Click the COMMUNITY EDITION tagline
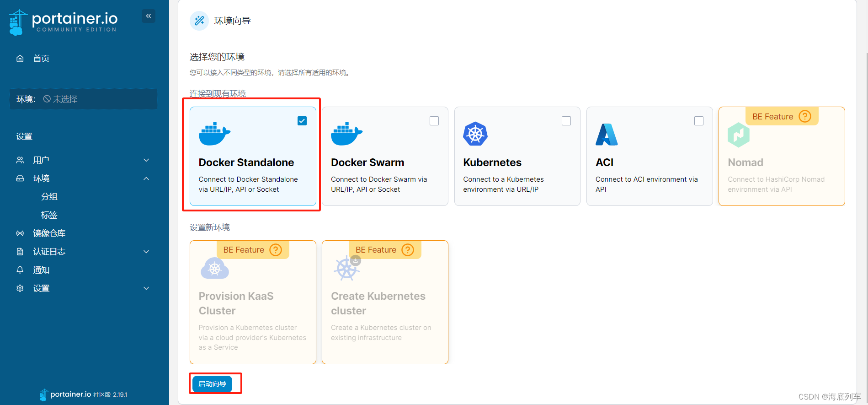868x405 pixels. pyautogui.click(x=76, y=30)
